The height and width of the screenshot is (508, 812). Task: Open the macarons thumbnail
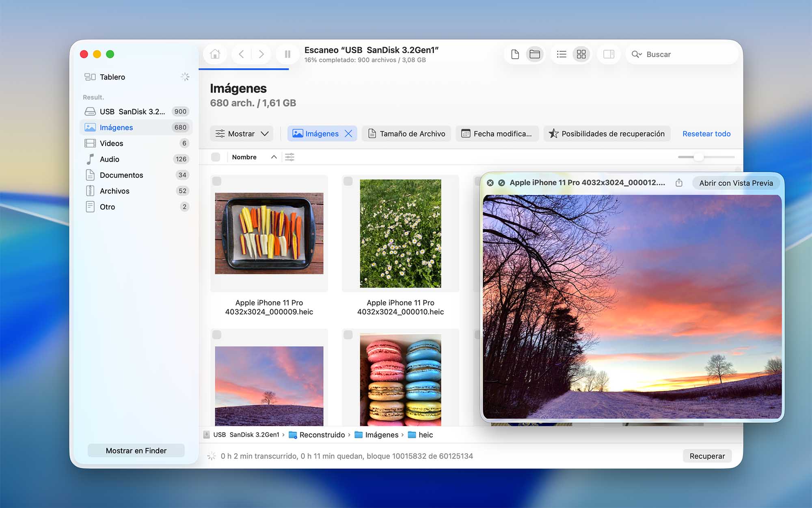[400, 380]
